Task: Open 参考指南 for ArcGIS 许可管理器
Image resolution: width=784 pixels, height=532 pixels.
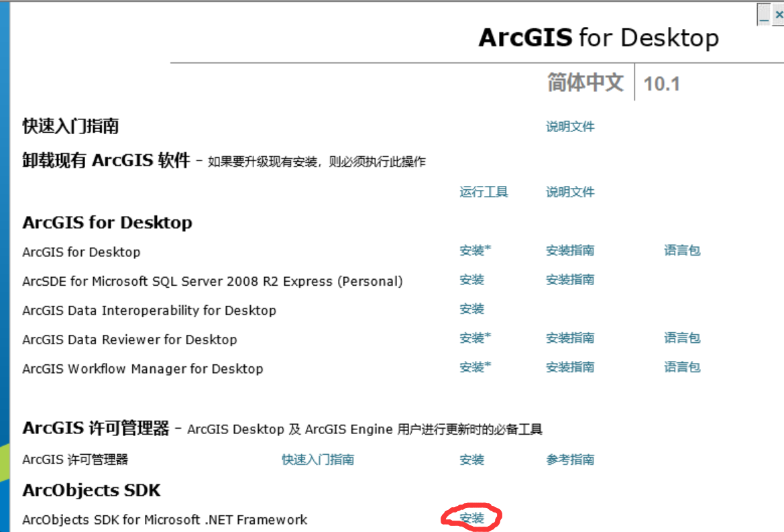Action: [570, 460]
